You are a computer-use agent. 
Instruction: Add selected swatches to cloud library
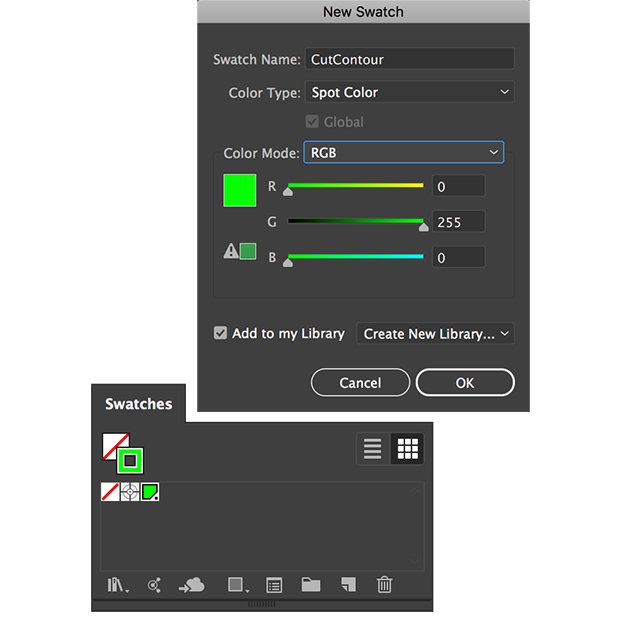pos(192,585)
